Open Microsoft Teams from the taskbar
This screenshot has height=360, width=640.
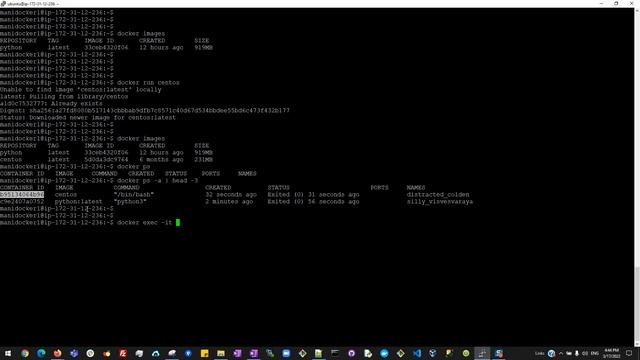click(x=74, y=353)
